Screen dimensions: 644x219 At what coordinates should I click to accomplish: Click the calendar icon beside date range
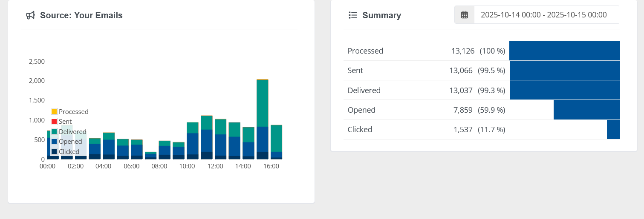pos(464,15)
